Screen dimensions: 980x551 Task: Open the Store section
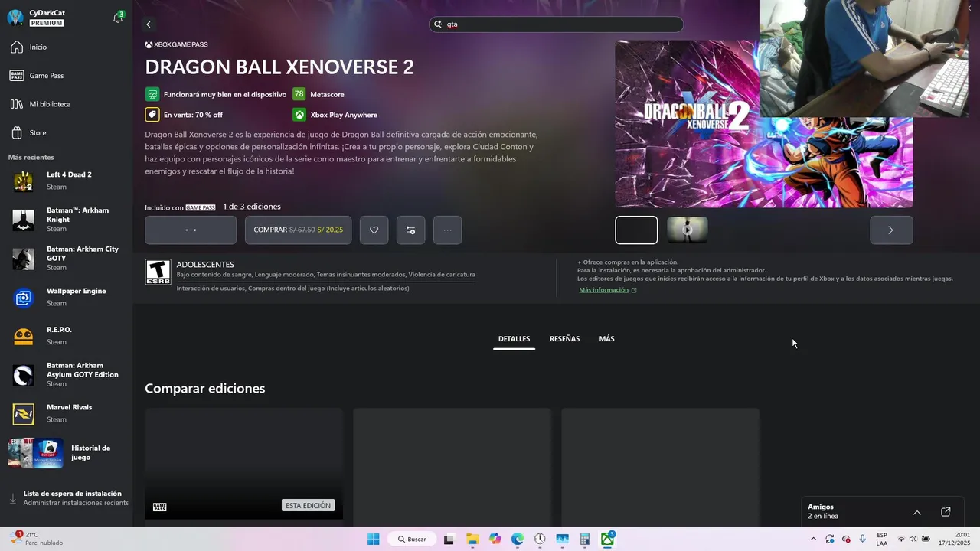[66, 132]
